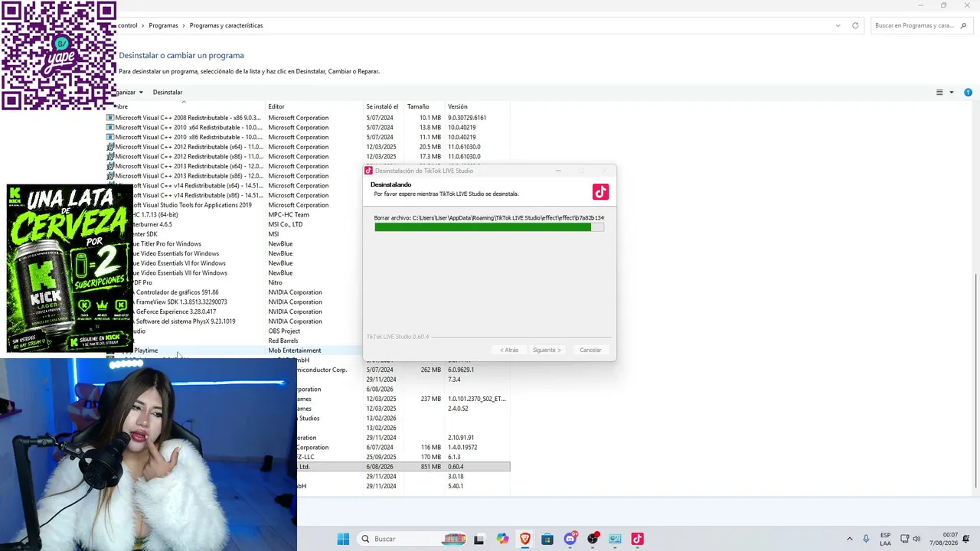Open Microsoft Store from the taskbar

tap(547, 539)
